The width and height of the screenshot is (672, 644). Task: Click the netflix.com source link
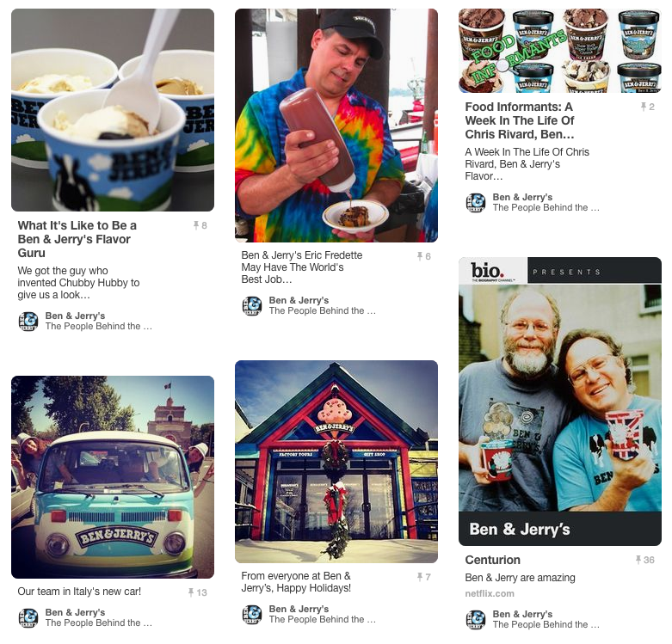490,593
